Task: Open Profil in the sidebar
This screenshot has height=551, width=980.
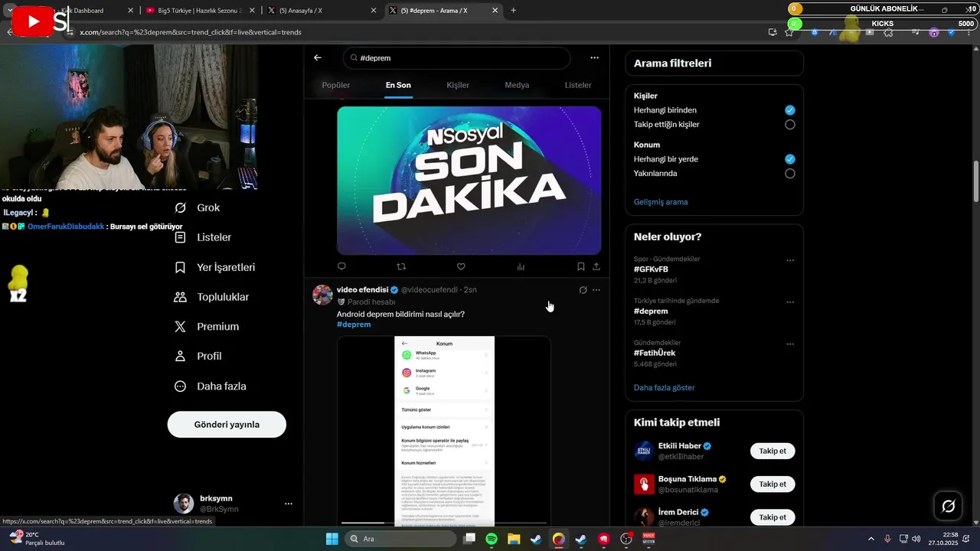Action: [x=198, y=356]
